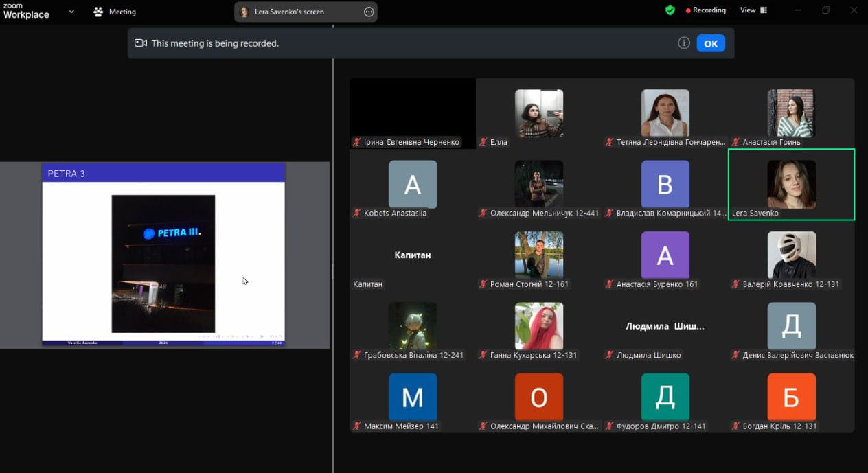Click muted mic icon of Елла
Viewport: 868px width, 473px height.
[x=483, y=142]
